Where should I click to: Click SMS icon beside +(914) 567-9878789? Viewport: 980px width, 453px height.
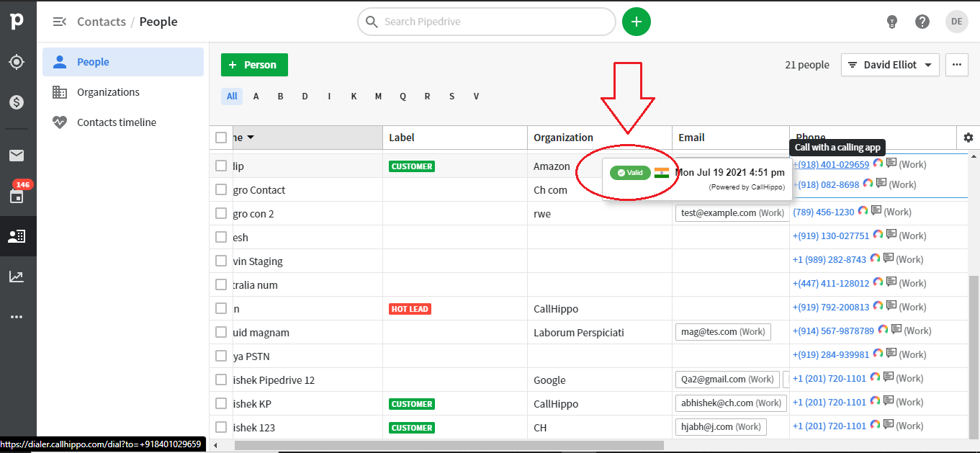(x=896, y=330)
